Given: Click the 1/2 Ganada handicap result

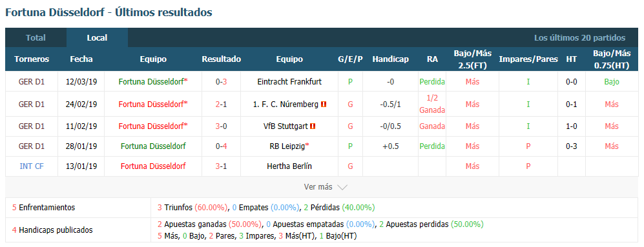Looking at the screenshot, I should [432, 104].
